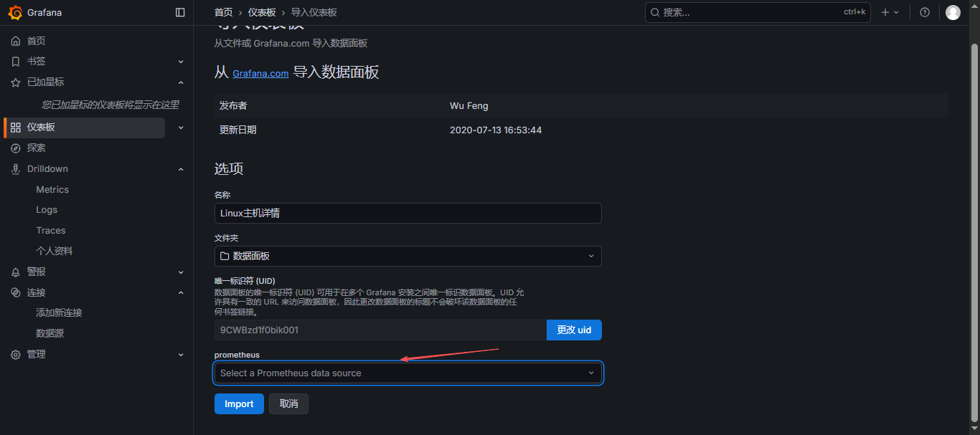Click the Bookmarks icon in sidebar

[16, 62]
